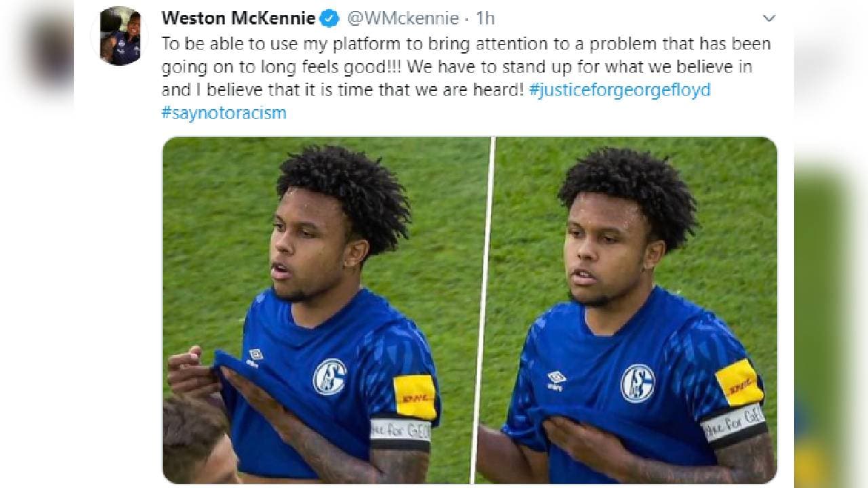Click the white divider between photos

[483, 310]
